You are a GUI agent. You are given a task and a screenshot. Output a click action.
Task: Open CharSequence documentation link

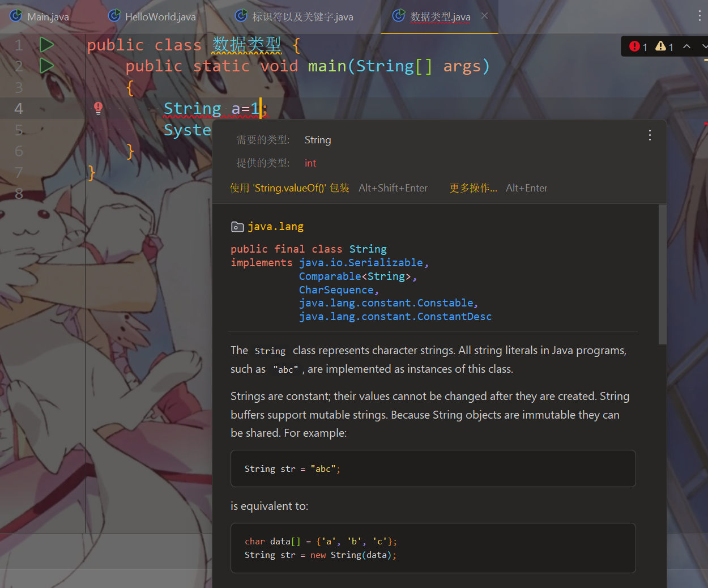click(x=336, y=289)
